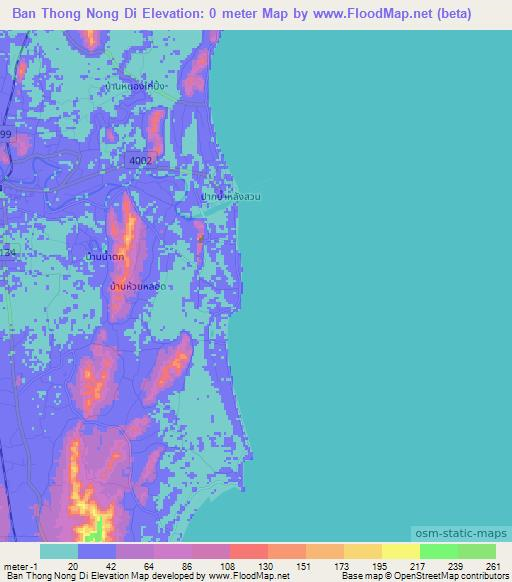Click the green 217 to 239 meter legend swatch
The height and width of the screenshot is (582, 512).
click(439, 551)
